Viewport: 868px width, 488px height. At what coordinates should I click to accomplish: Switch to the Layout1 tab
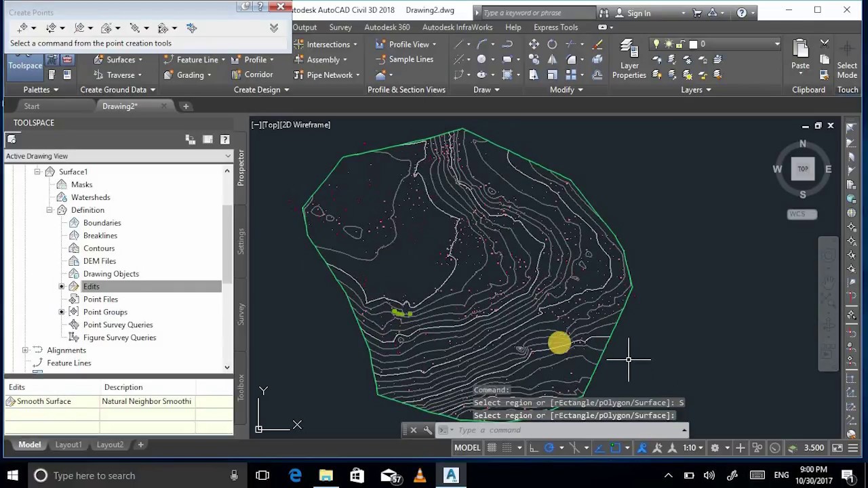(68, 445)
